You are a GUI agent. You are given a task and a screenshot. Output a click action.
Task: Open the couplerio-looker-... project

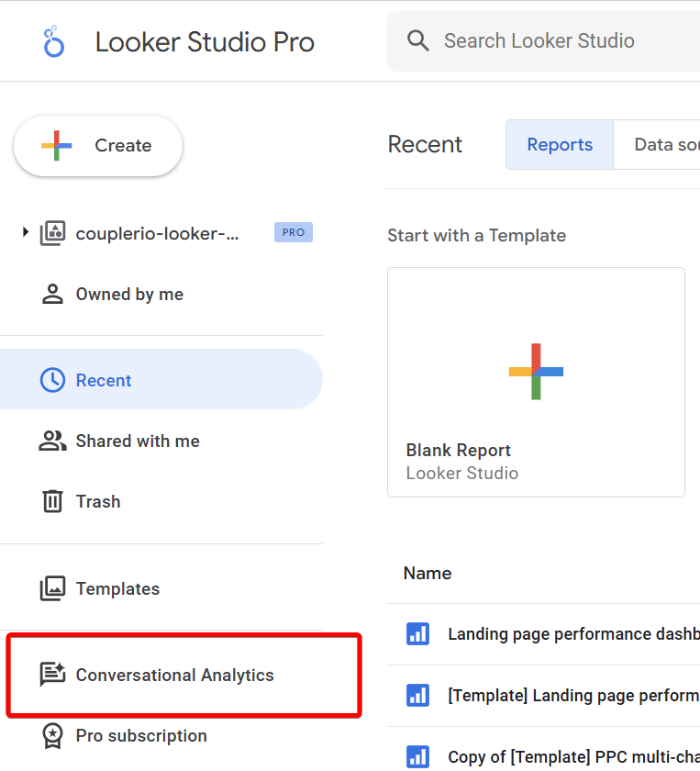pyautogui.click(x=157, y=233)
